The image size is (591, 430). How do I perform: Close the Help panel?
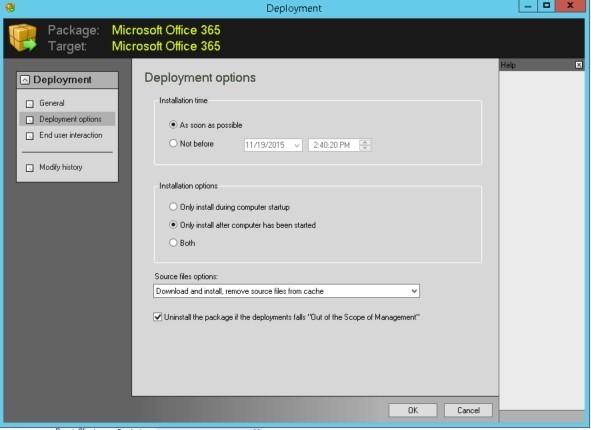[x=579, y=65]
